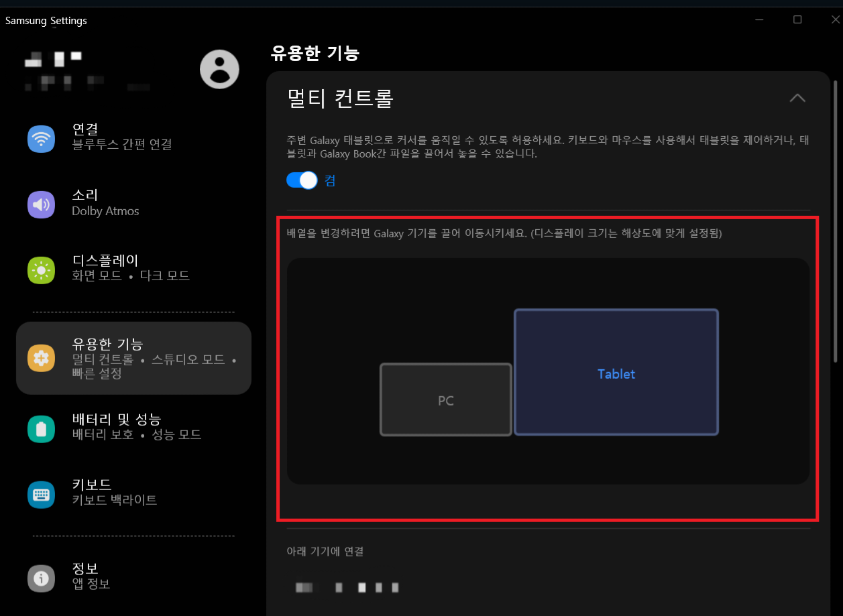Click the orange Useful Features flower icon
This screenshot has width=843, height=616.
41,359
